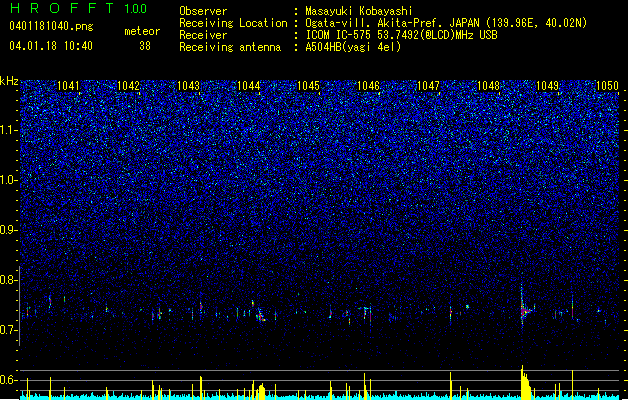Click the HROFFT 1.0.0 title text
This screenshot has height=400, width=629.
click(78, 8)
